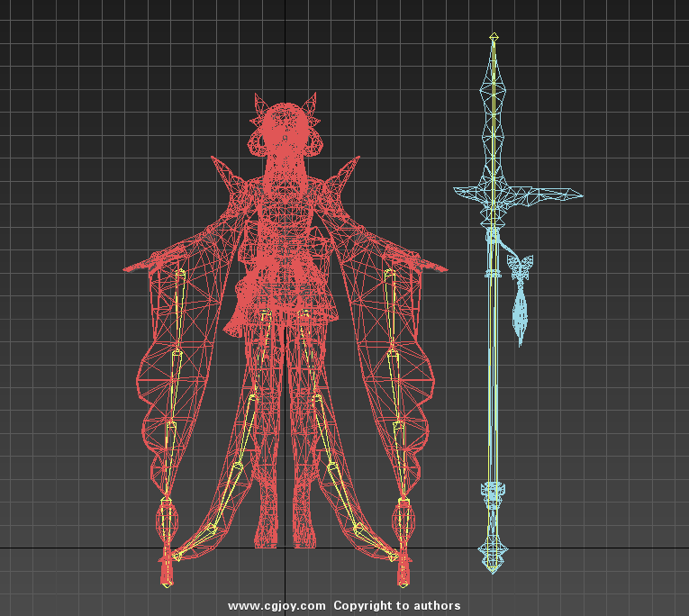Select the long cyan spear shaft

493,378
